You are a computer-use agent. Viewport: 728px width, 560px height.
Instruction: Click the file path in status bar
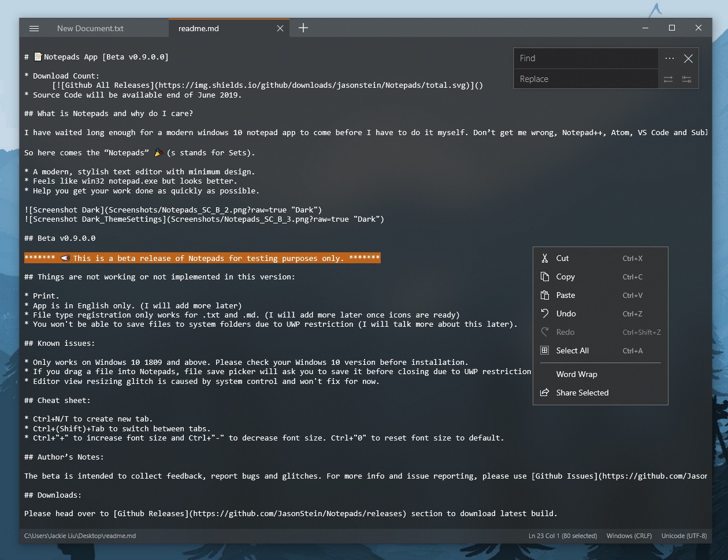[80, 536]
